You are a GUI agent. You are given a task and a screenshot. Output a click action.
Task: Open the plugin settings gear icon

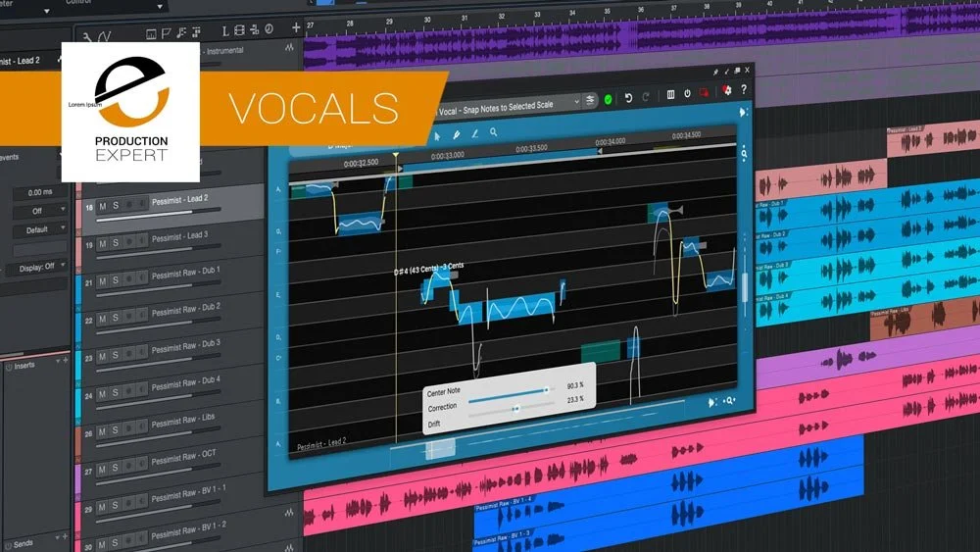tap(727, 91)
